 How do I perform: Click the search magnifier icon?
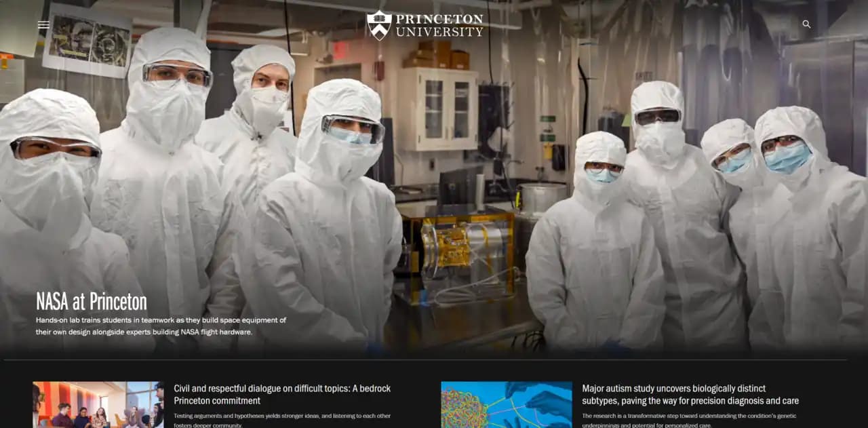[x=806, y=24]
